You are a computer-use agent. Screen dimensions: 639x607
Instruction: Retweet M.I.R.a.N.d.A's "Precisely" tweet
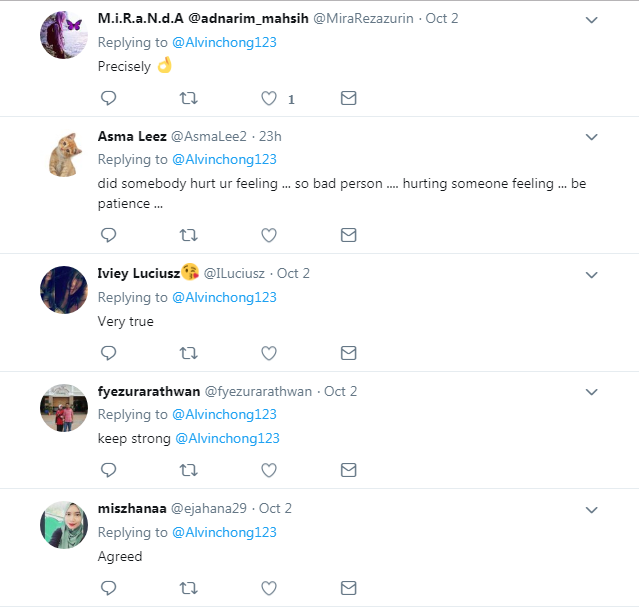188,98
